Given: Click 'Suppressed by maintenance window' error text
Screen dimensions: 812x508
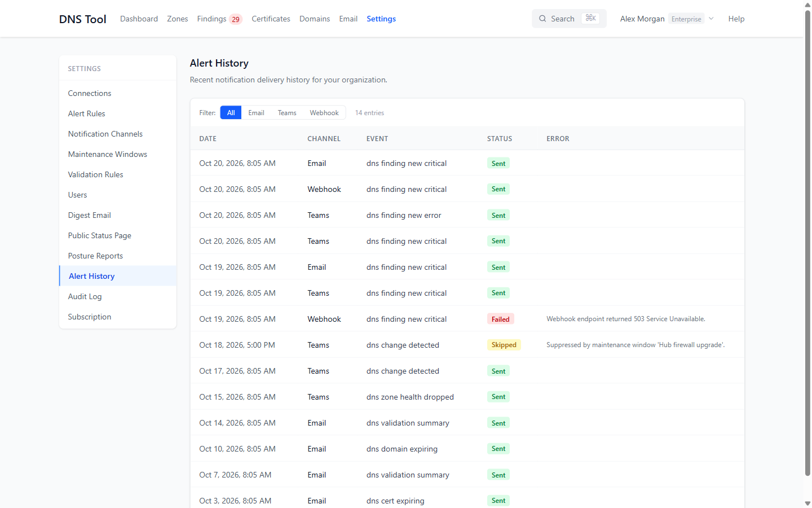Looking at the screenshot, I should 636,345.
